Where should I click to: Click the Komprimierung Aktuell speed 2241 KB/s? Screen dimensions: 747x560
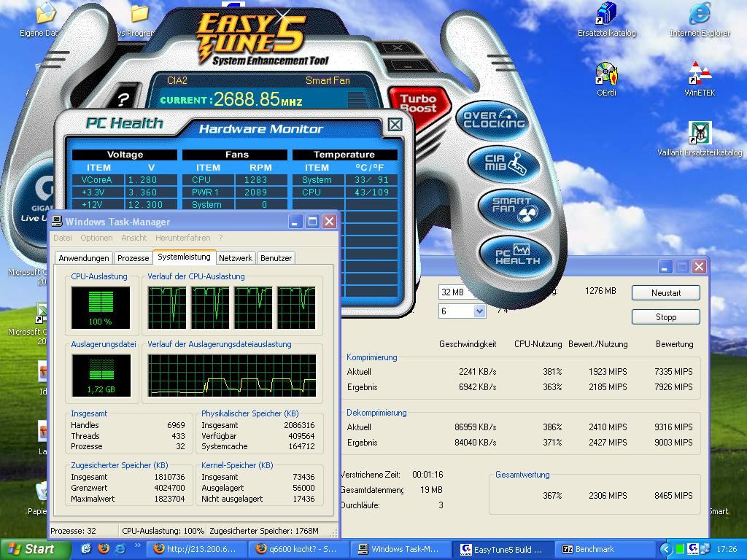(x=477, y=371)
